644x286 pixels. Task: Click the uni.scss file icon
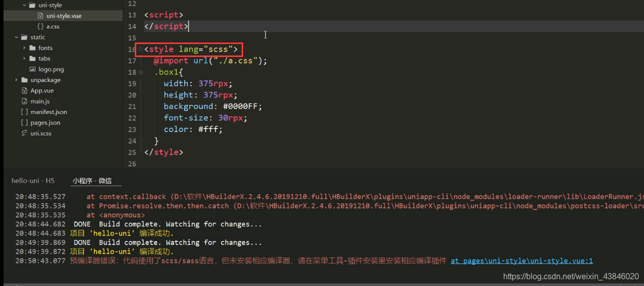[24, 133]
